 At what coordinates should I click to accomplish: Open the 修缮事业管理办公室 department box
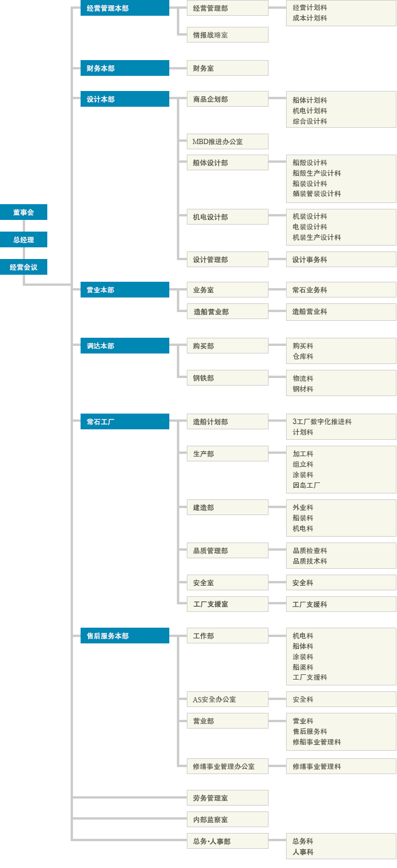[x=227, y=766]
